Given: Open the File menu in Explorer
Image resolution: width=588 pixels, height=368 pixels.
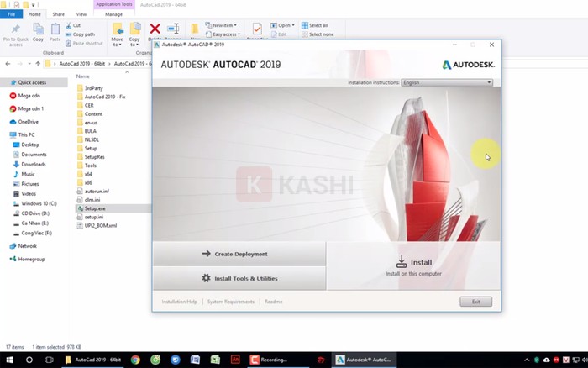Looking at the screenshot, I should pos(12,14).
